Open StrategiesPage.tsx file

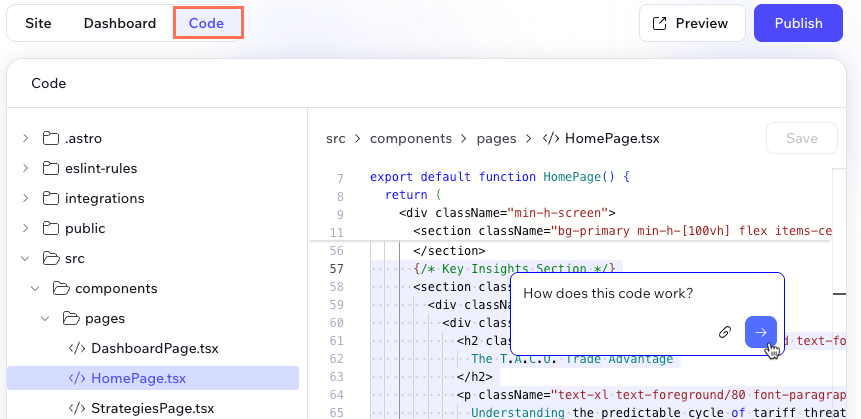[x=153, y=408]
